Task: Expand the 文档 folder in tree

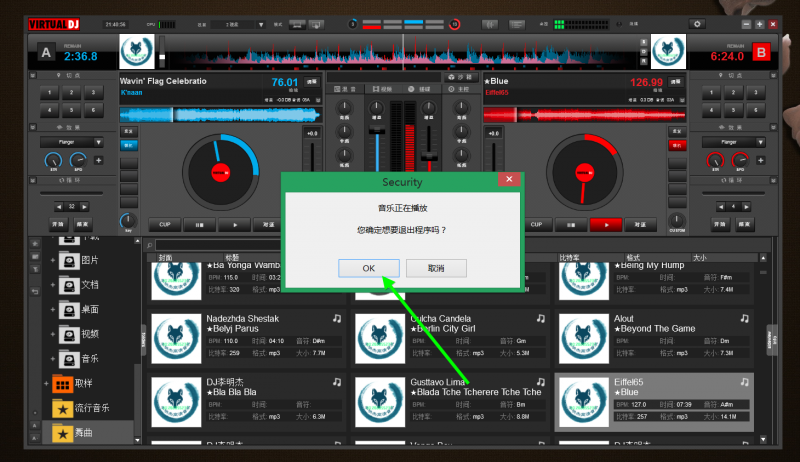Action: click(53, 285)
